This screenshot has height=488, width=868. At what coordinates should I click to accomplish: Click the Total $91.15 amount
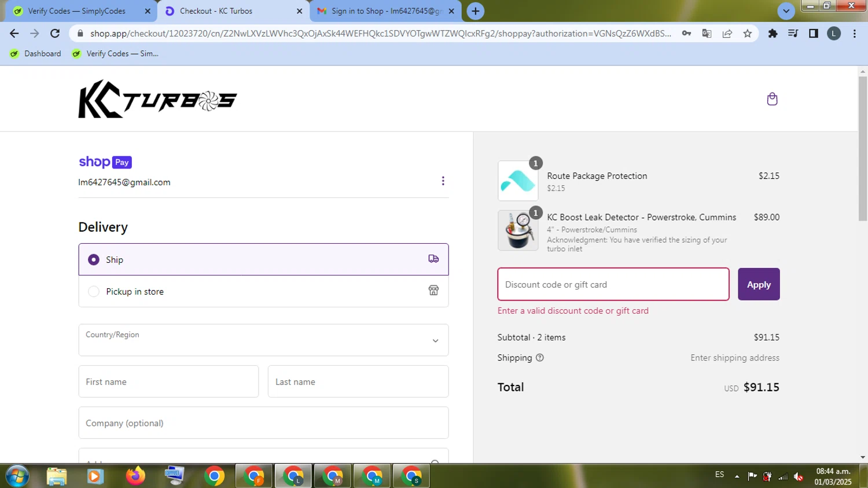tap(761, 387)
